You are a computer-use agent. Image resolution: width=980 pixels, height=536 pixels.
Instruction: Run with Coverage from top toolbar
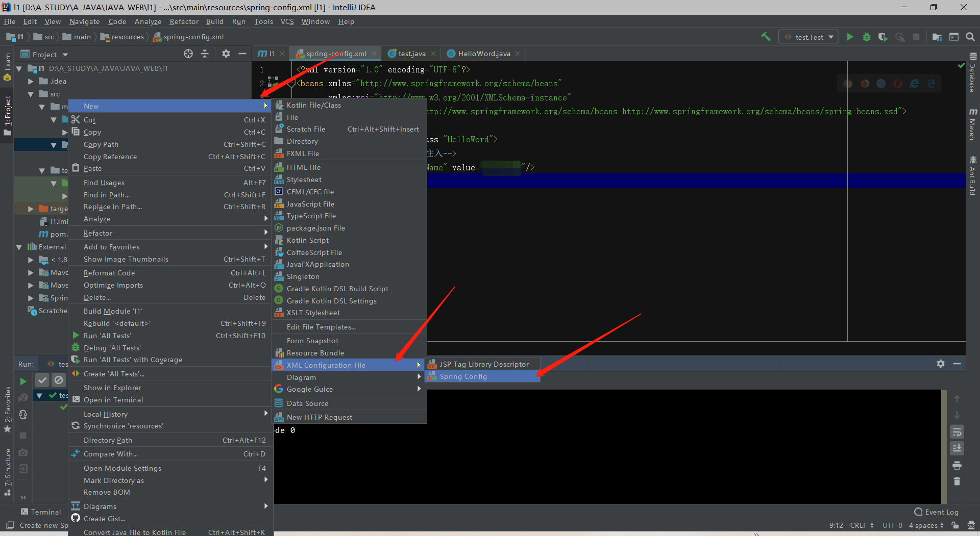pyautogui.click(x=883, y=37)
